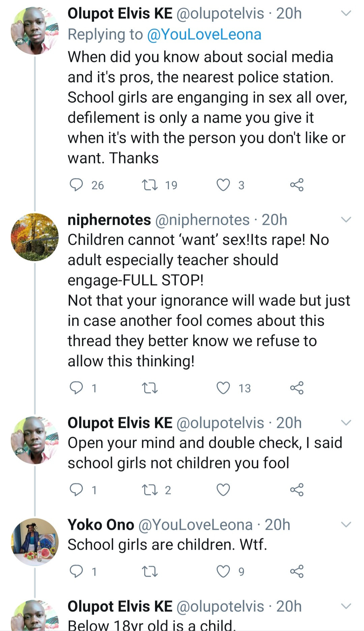
Task: Share the niphernotes tweet
Action: pyautogui.click(x=297, y=388)
